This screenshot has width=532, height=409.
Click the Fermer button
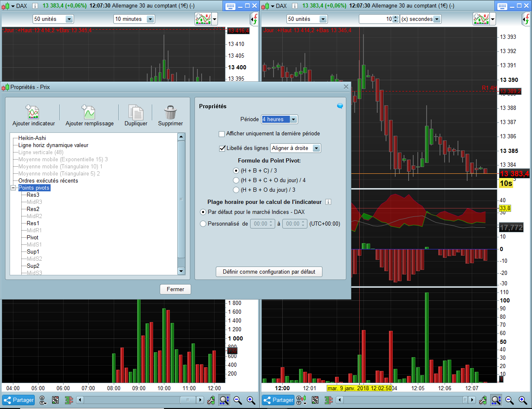tap(175, 289)
